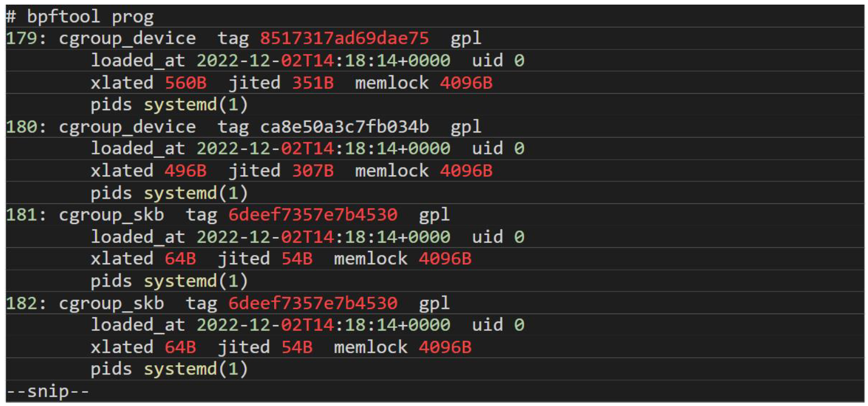Click the "bpftool prog" command text
Screen dimensions: 868x406
(x=91, y=17)
